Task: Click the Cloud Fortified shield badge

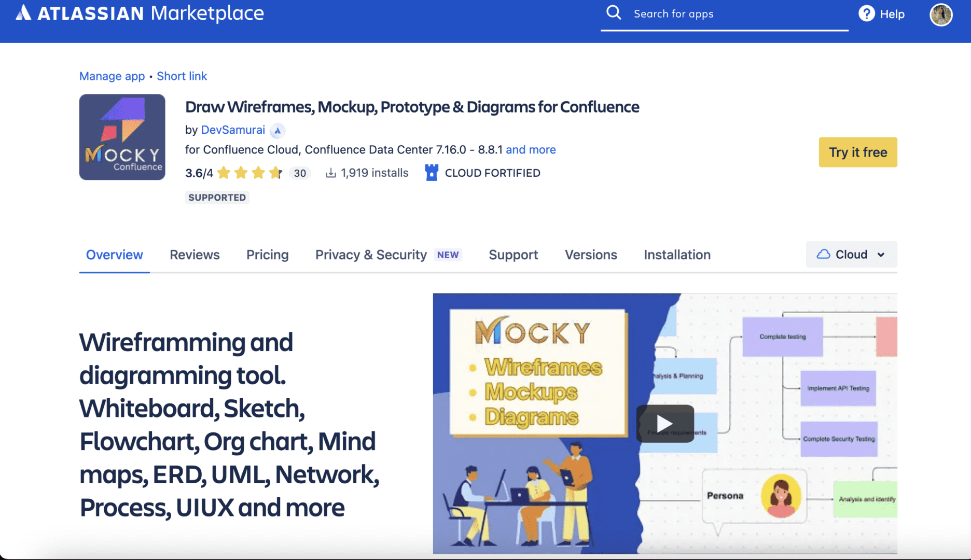Action: pyautogui.click(x=431, y=172)
